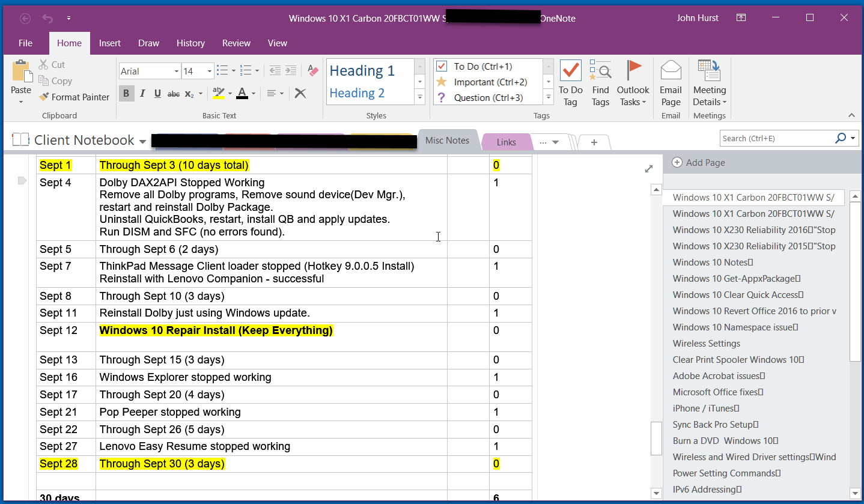The image size is (864, 504).
Task: Switch to the View ribbon tab
Action: (x=278, y=43)
